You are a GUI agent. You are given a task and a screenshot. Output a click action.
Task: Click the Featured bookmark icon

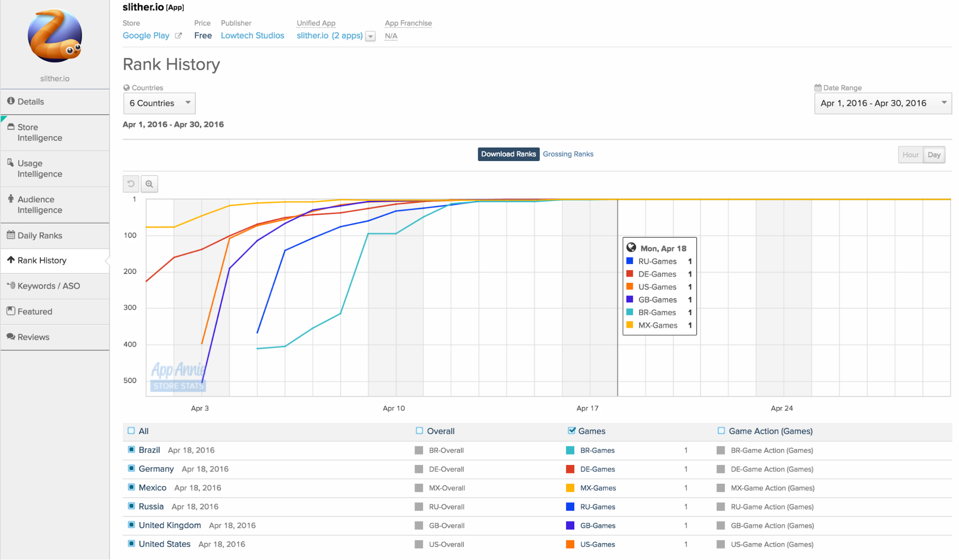point(11,311)
